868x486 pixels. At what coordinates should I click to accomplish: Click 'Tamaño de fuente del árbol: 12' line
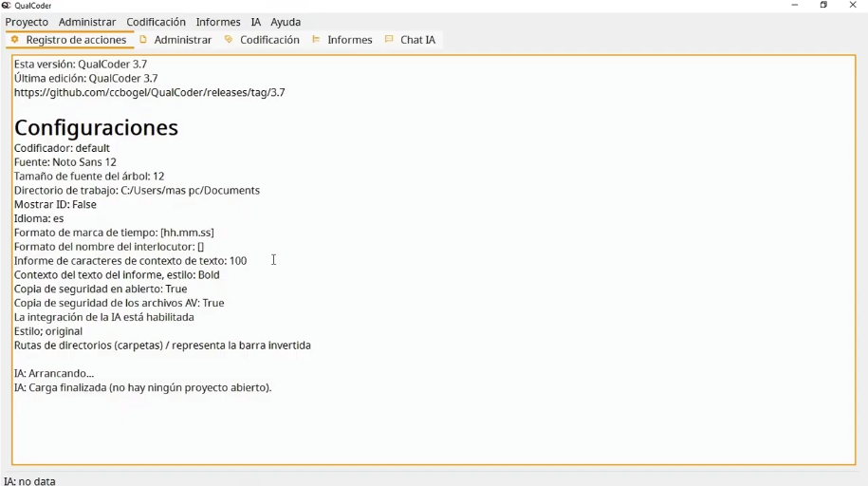coord(89,177)
